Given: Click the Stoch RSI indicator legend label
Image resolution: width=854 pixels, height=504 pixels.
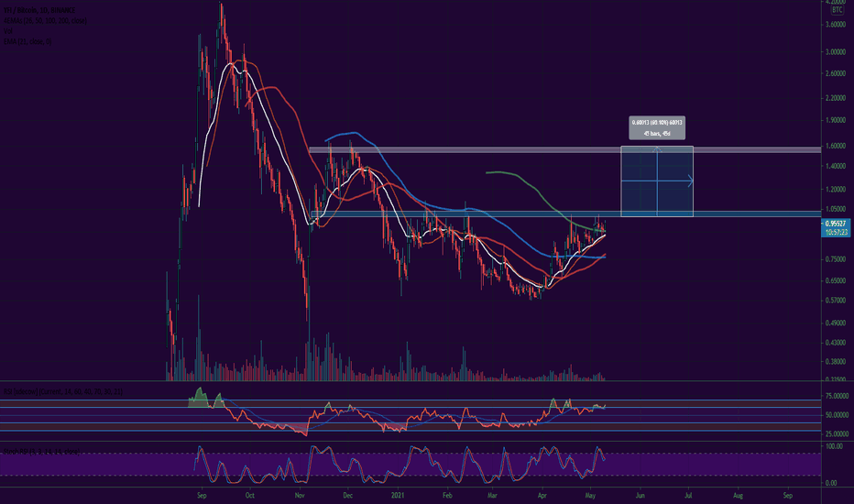Looking at the screenshot, I should (41, 452).
